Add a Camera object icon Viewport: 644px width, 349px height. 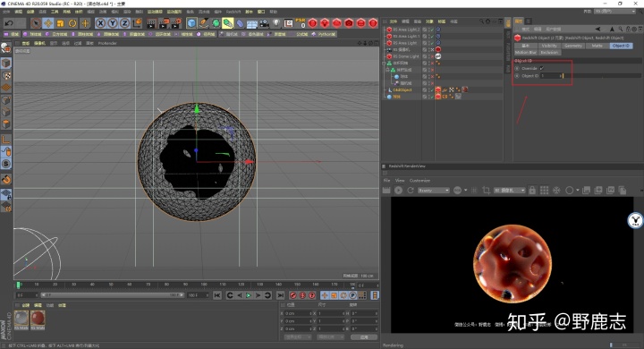(264, 23)
